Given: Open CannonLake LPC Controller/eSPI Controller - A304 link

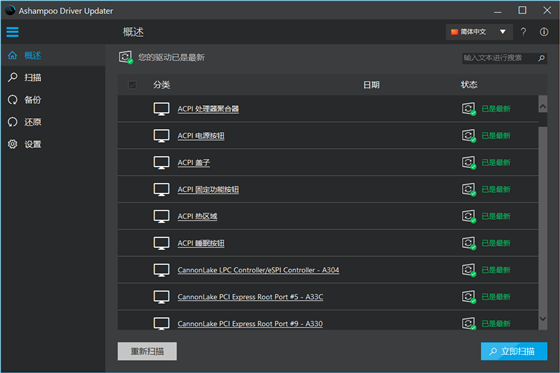Looking at the screenshot, I should pyautogui.click(x=258, y=270).
